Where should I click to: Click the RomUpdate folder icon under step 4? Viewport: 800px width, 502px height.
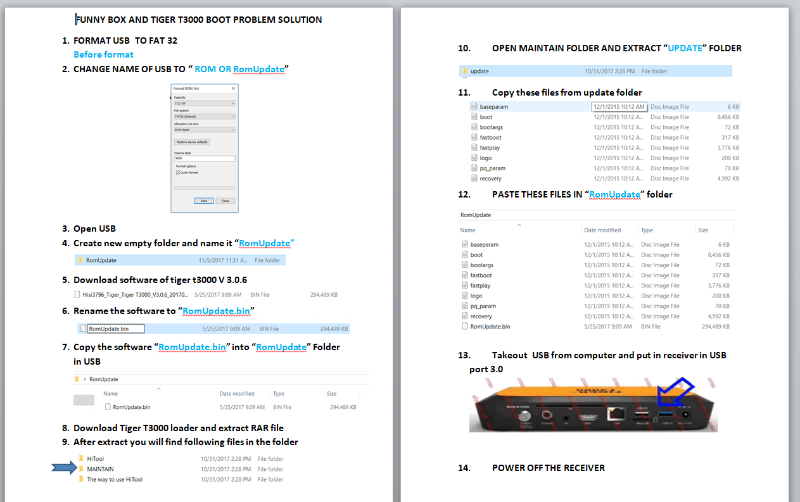80,260
